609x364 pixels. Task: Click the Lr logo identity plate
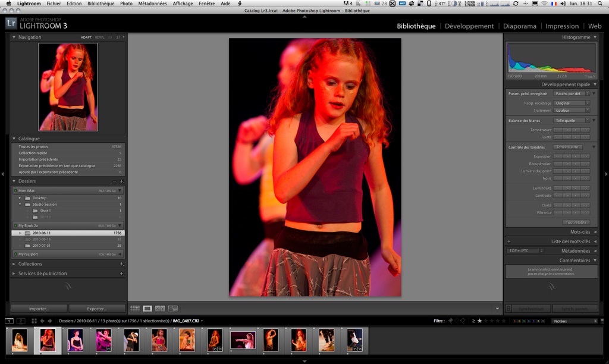point(11,23)
